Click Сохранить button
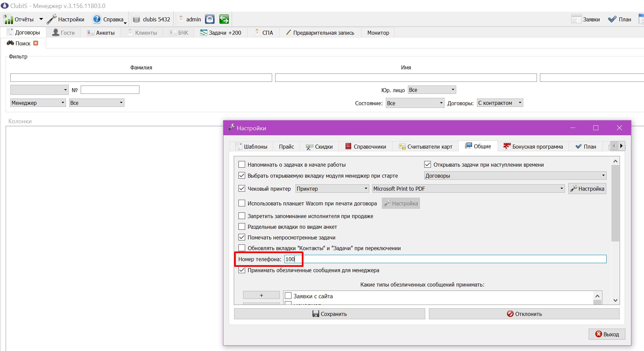This screenshot has width=644, height=351. pos(330,314)
